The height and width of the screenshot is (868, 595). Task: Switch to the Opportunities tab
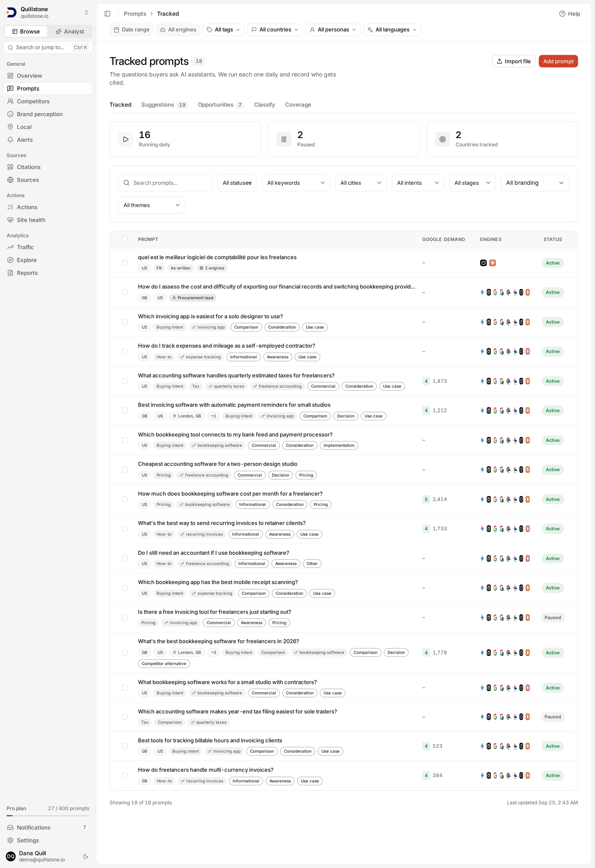(221, 105)
